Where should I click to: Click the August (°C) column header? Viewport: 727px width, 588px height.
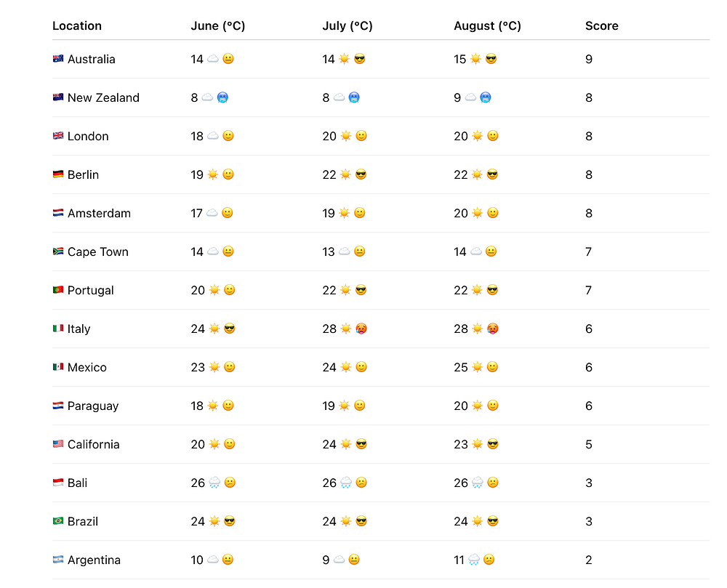click(487, 25)
